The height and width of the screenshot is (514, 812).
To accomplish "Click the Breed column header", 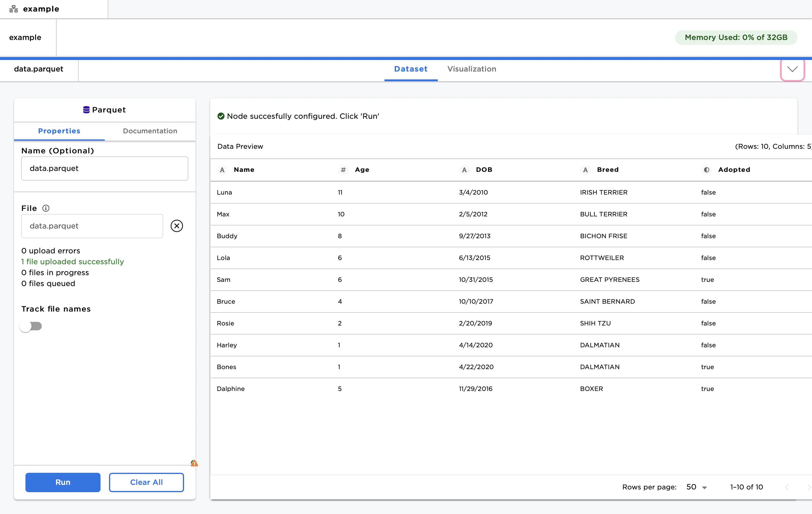I will coord(608,170).
